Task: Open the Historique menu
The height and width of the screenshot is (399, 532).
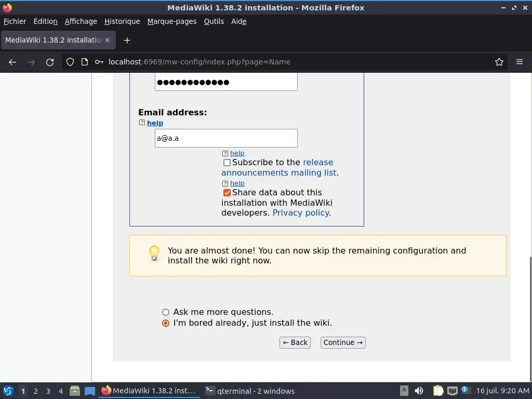Action: (x=122, y=21)
